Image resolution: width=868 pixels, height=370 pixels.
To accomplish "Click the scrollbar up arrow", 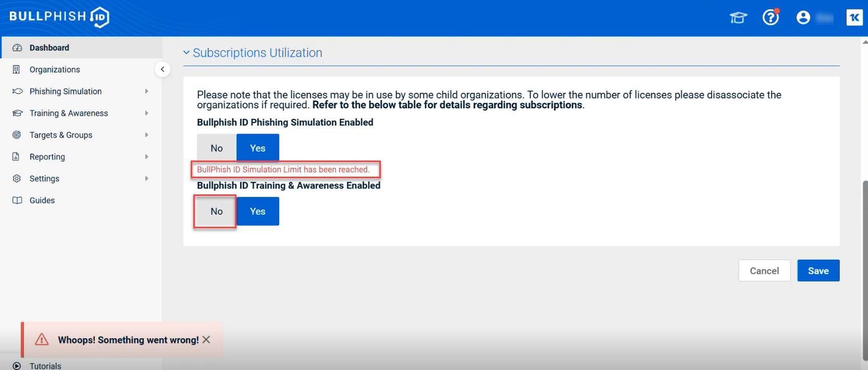I will click(x=865, y=41).
